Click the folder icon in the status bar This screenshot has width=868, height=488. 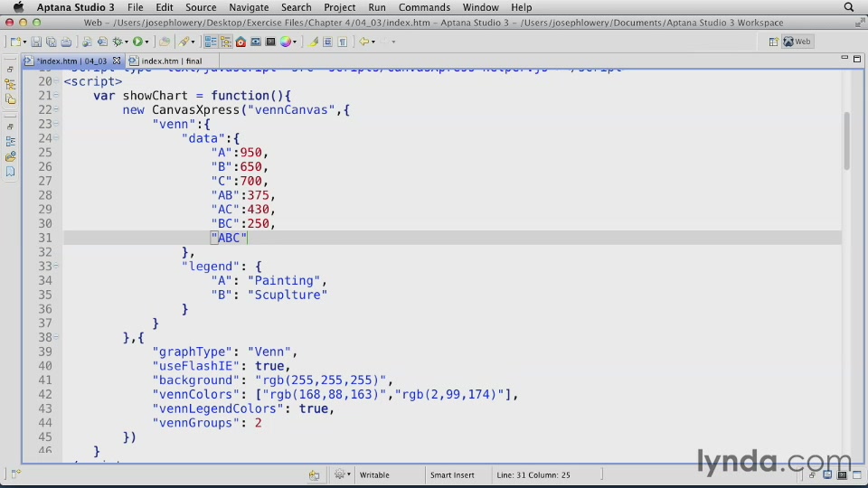click(x=314, y=474)
